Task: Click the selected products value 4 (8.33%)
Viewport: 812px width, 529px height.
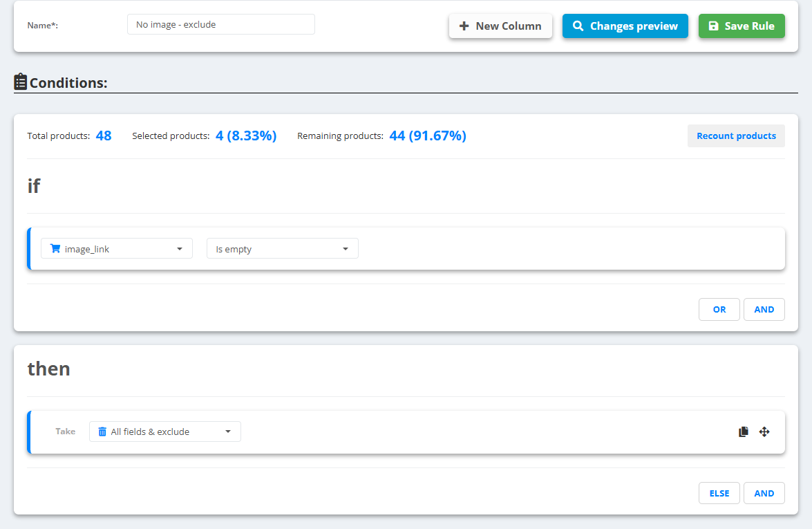Action: click(x=246, y=136)
